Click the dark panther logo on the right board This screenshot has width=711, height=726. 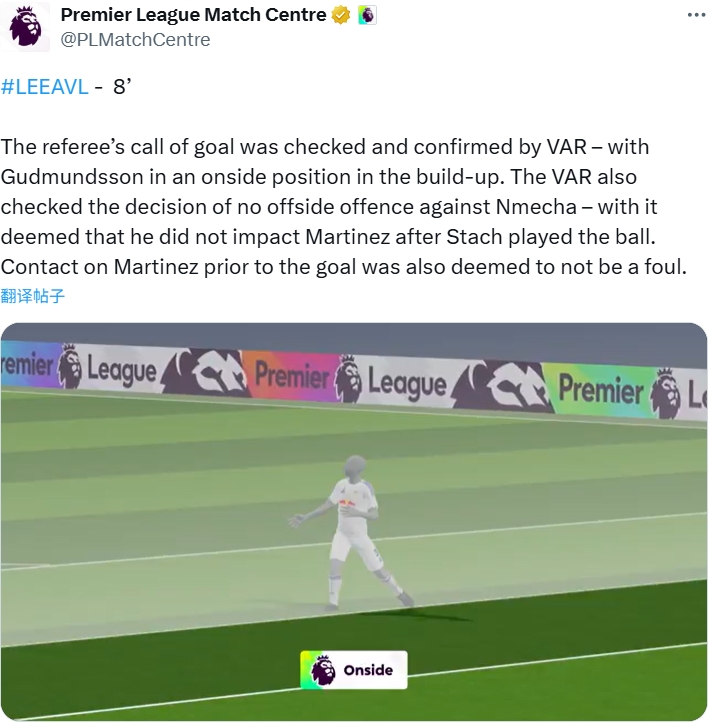(502, 387)
